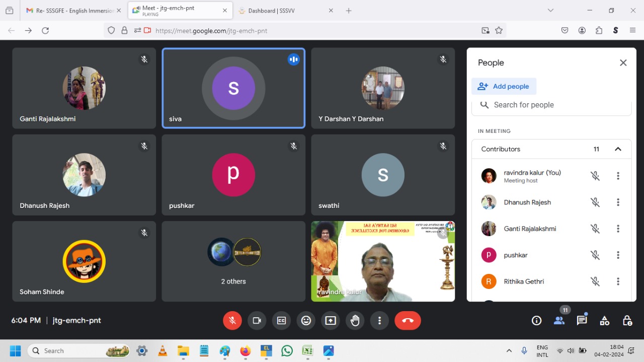
Task: Open the emoji reactions button
Action: tap(306, 321)
